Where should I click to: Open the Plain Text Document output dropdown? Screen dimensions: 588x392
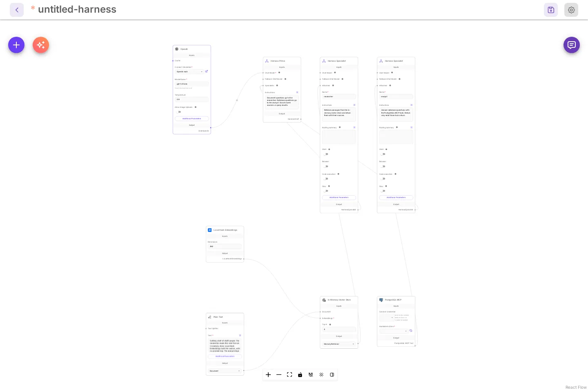[x=225, y=371]
